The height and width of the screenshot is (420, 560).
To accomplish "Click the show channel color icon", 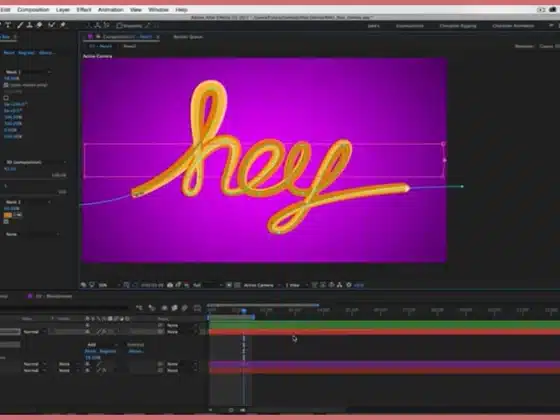I will 187,285.
